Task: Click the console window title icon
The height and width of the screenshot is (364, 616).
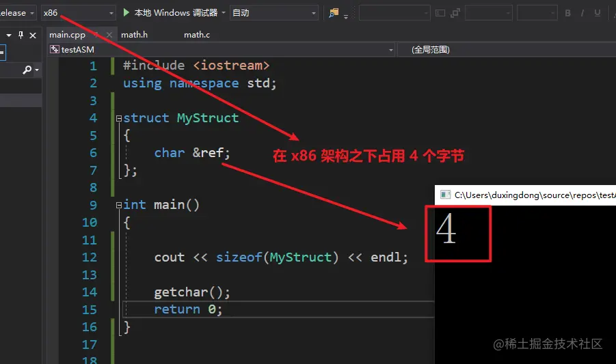Action: coord(445,195)
